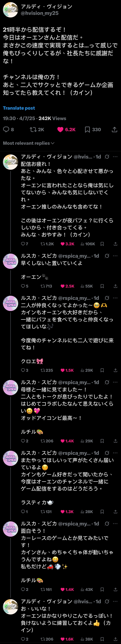
Task: Open Grok icon on the オッドアイコンビ reply
Action: point(107,382)
